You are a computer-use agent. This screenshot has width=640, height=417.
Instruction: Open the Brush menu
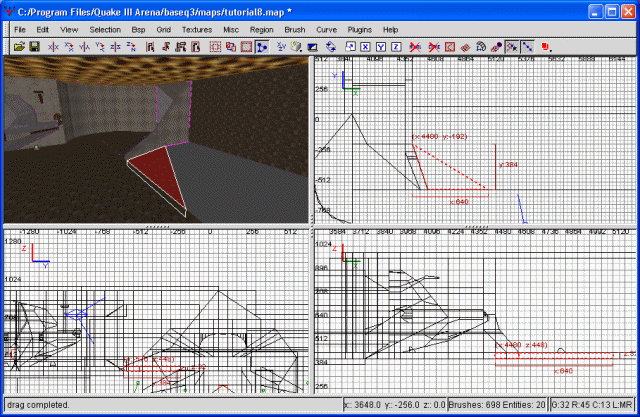(x=295, y=29)
